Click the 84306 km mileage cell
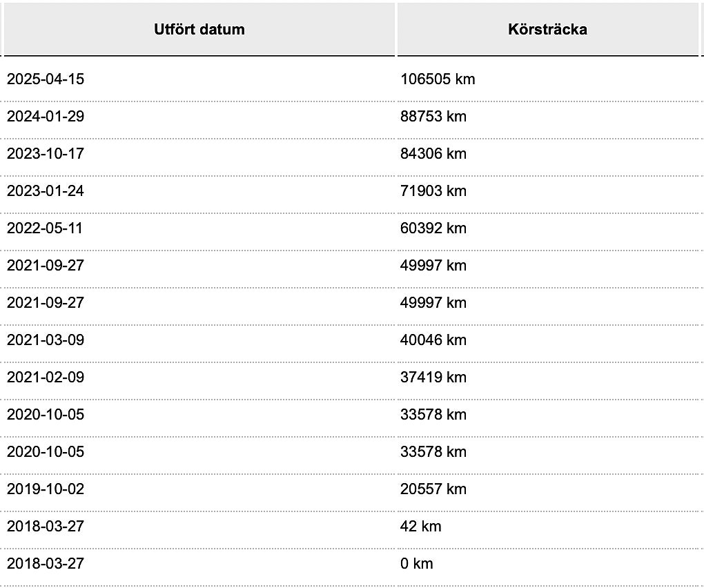 433,154
